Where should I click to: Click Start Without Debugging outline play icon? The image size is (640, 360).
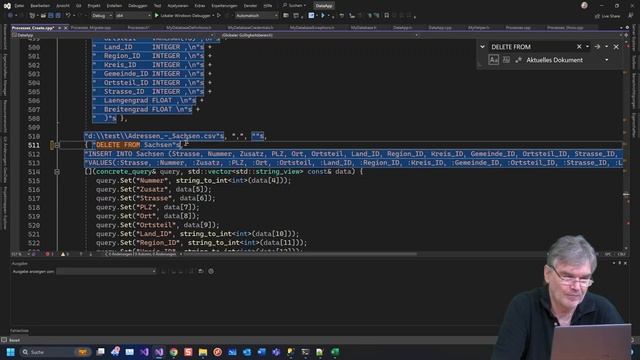(x=219, y=16)
